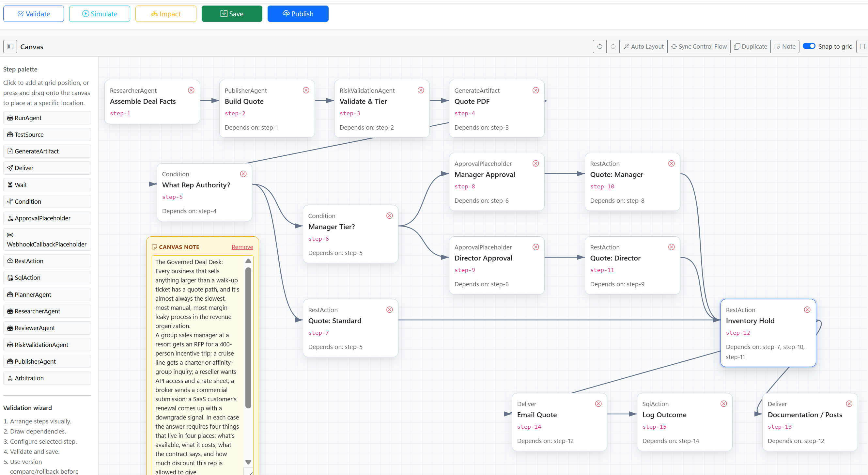868x475 pixels.
Task: Remove the Documentation / Posts step
Action: [x=849, y=404]
